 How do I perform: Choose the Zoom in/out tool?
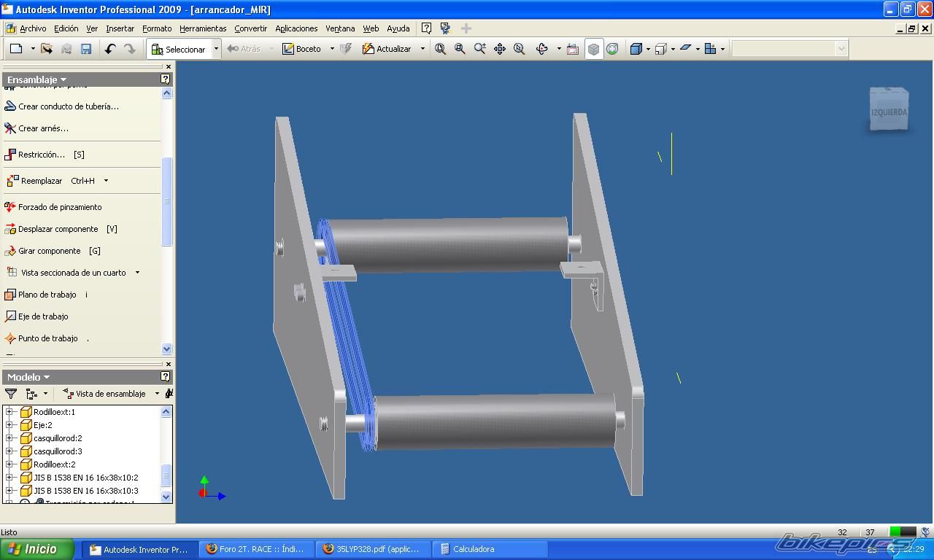(479, 49)
